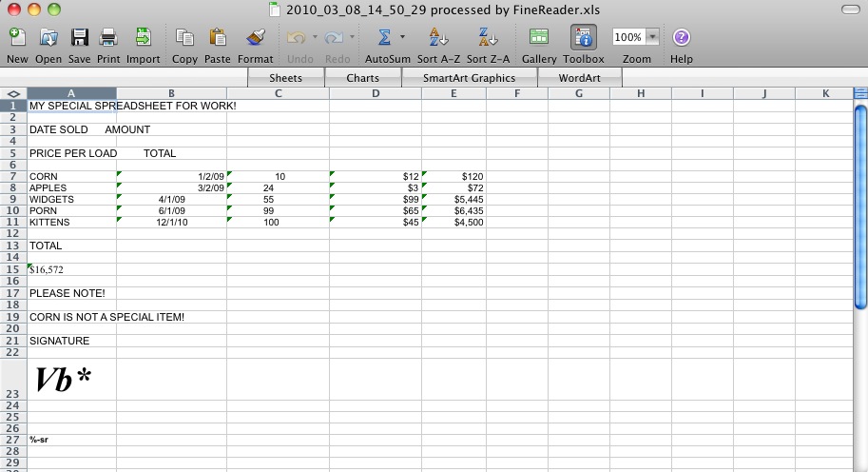The width and height of the screenshot is (868, 472).
Task: Copy selection with the Copy icon
Action: pyautogui.click(x=184, y=38)
